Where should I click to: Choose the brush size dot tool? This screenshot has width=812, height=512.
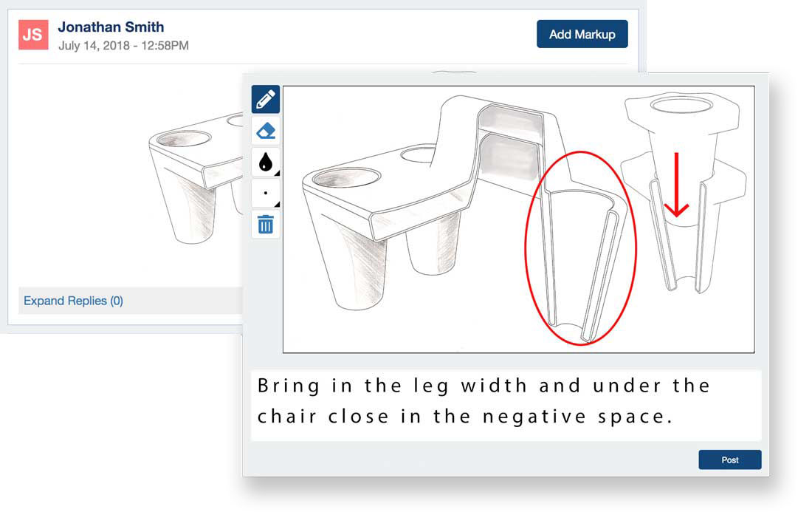(x=266, y=194)
